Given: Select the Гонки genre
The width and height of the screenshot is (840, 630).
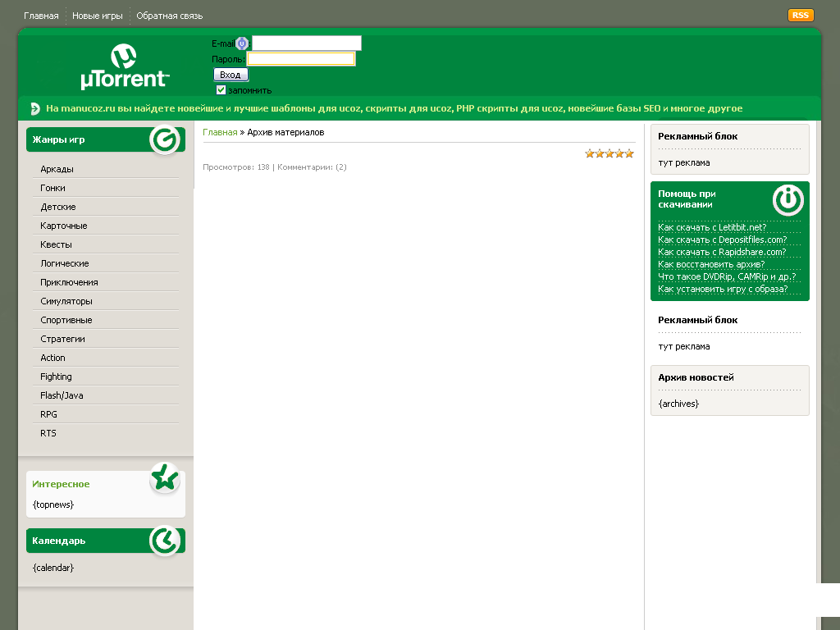Looking at the screenshot, I should click(x=52, y=188).
